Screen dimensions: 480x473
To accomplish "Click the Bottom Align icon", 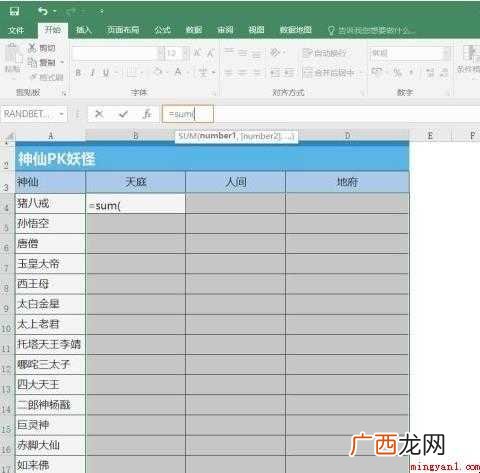I will (256, 53).
